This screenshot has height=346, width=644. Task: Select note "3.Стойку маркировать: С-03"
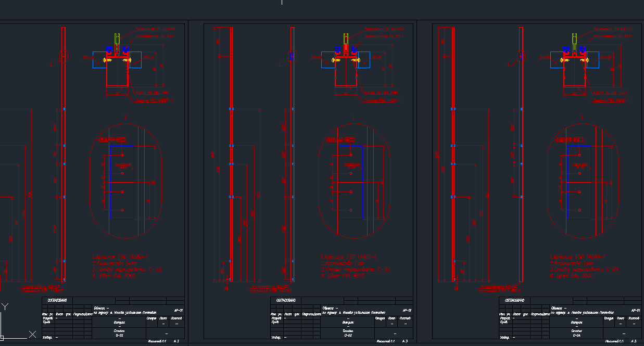click(x=356, y=270)
